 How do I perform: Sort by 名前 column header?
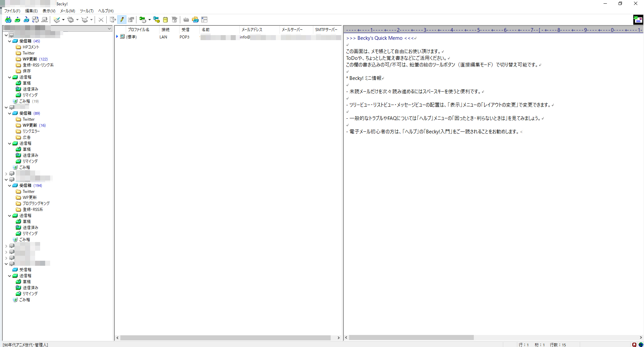[x=219, y=29]
